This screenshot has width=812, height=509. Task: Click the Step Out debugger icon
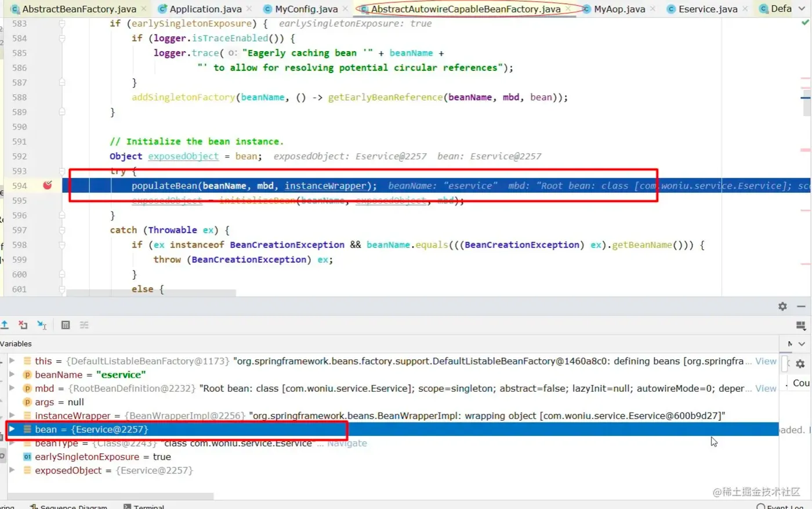[5, 325]
